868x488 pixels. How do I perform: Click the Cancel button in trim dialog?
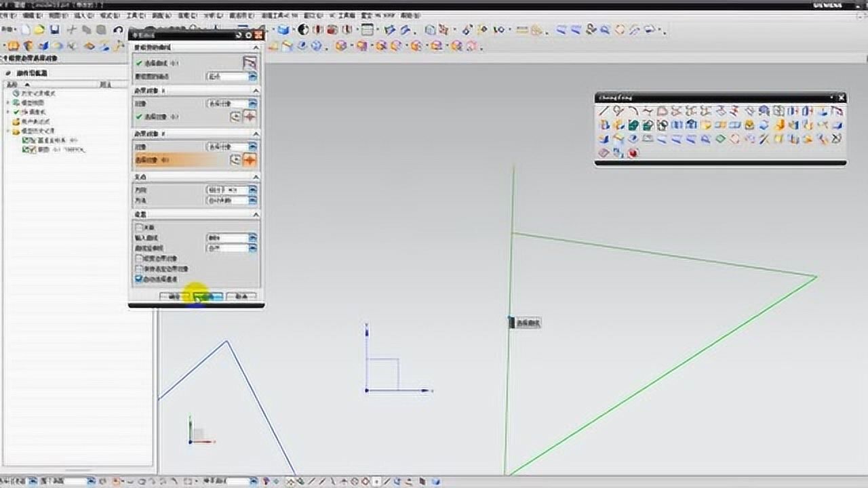click(x=241, y=296)
